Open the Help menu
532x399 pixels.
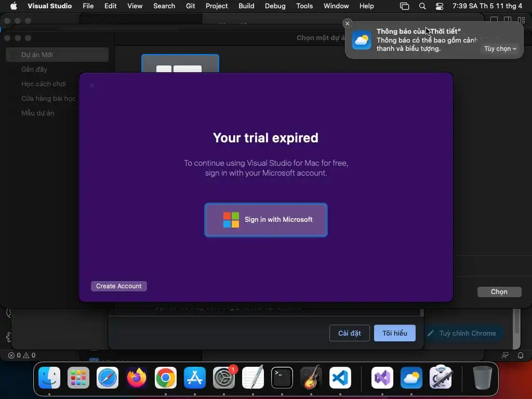click(x=366, y=6)
